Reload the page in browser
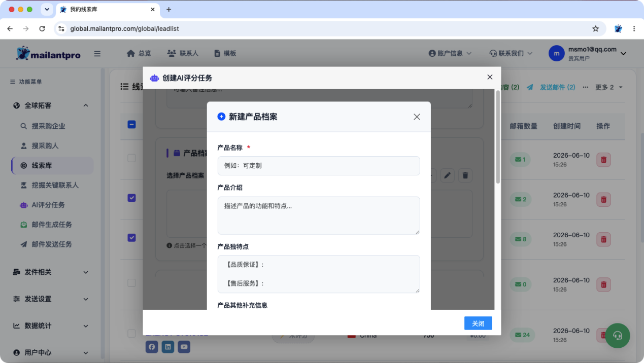Screen dimensions: 644x363 [x=42, y=29]
